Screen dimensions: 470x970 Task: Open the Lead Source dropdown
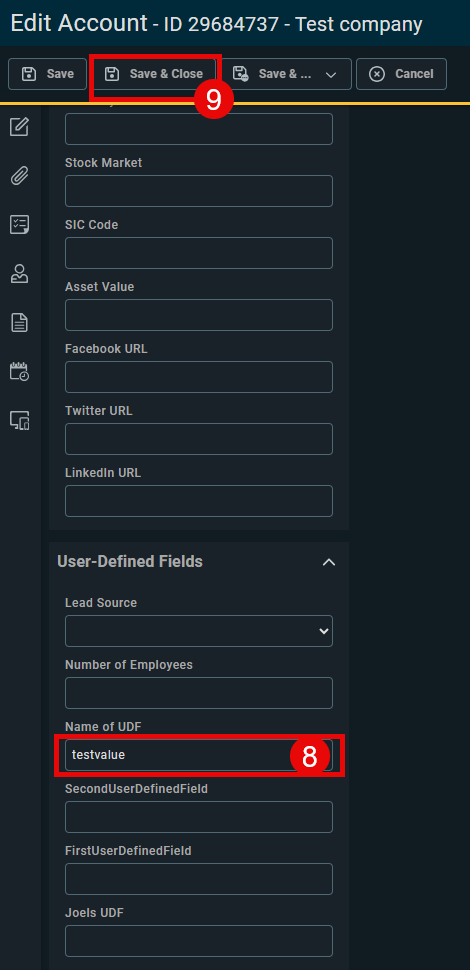(x=199, y=631)
